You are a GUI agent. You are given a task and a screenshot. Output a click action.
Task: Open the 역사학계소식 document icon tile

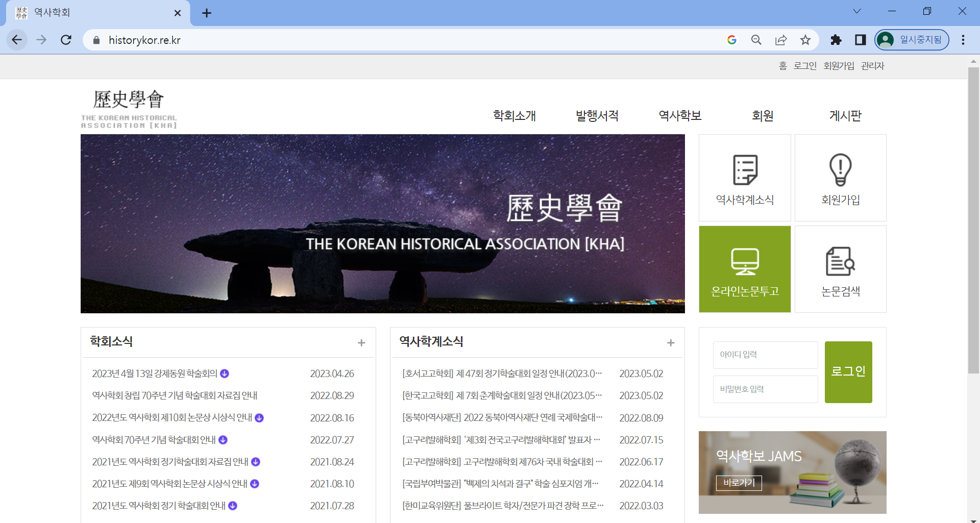tap(745, 178)
